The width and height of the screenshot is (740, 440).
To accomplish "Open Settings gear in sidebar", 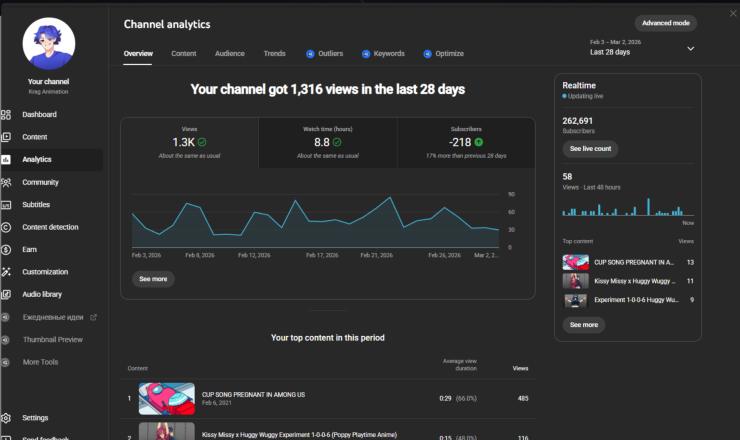I will click(x=6, y=418).
